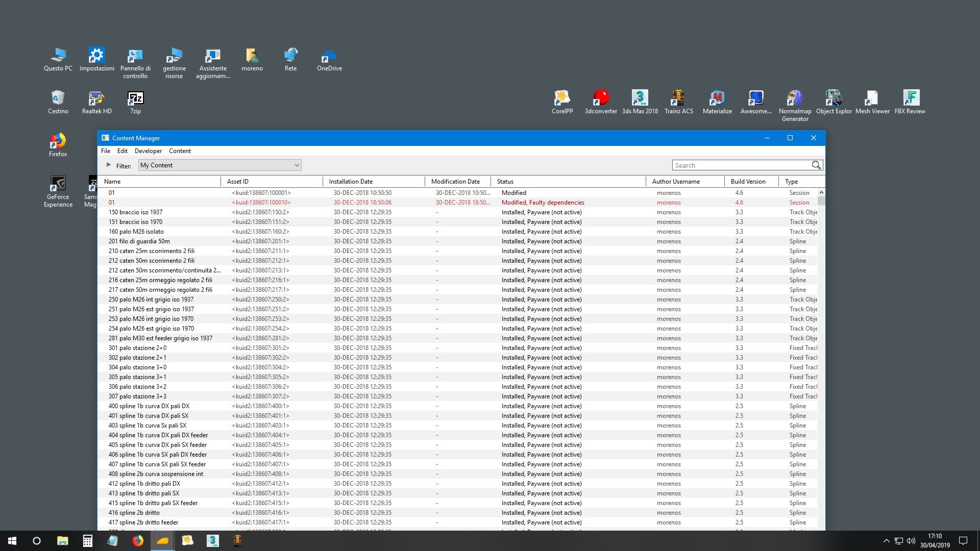Select row 160 palo M26 isolato
Image resolution: width=980 pixels, height=551 pixels.
pyautogui.click(x=458, y=232)
